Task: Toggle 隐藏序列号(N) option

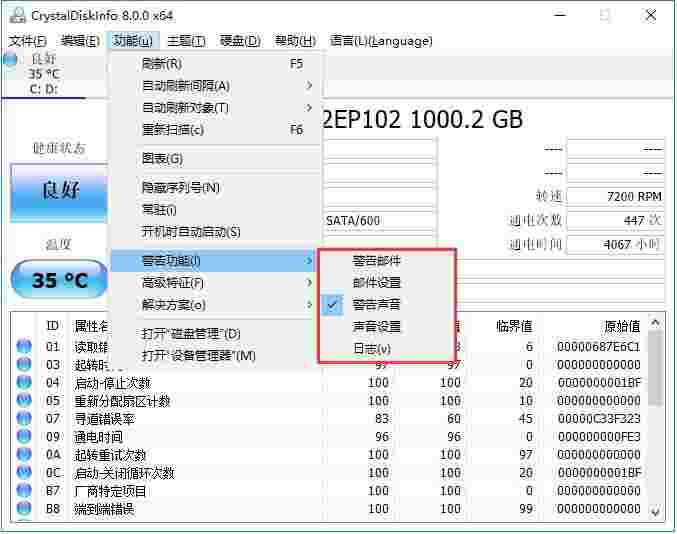Action: 216,187
